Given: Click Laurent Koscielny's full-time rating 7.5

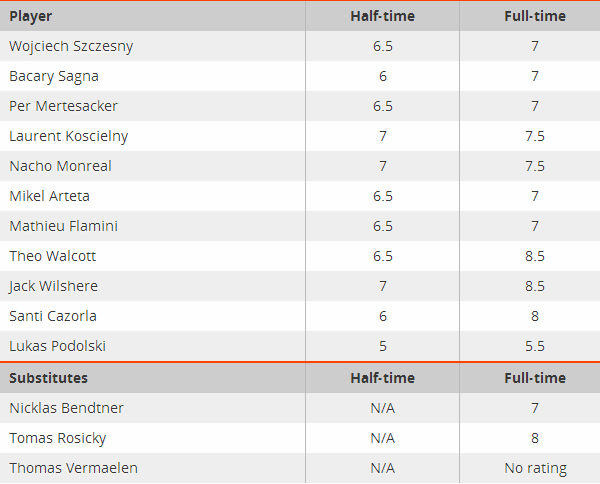Looking at the screenshot, I should click(x=535, y=136).
